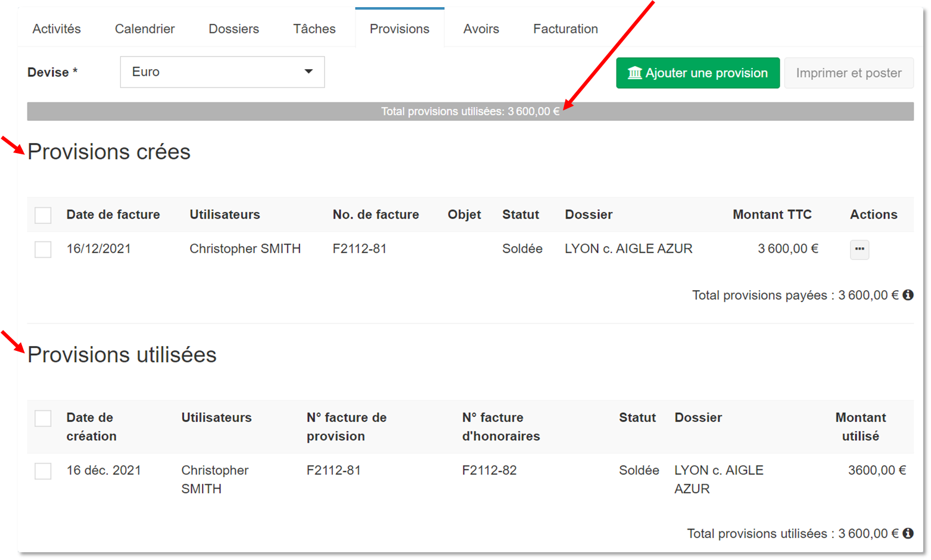
Task: Click the 3 600,00 € Montant TTC amount
Action: pyautogui.click(x=788, y=248)
